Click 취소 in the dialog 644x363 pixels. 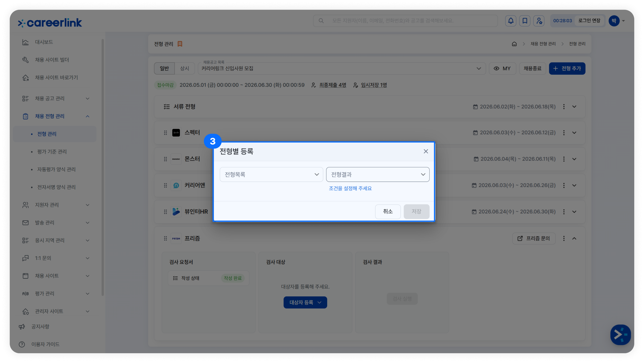[x=387, y=212]
